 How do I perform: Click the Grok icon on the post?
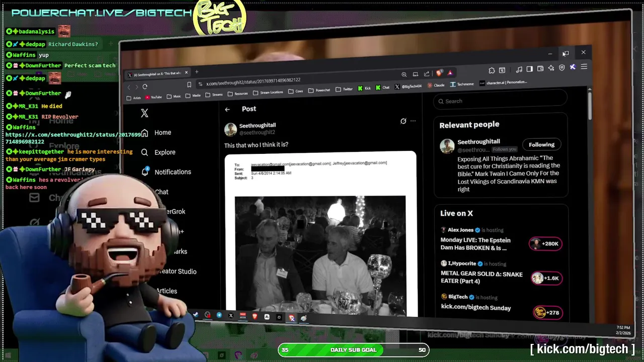click(403, 121)
